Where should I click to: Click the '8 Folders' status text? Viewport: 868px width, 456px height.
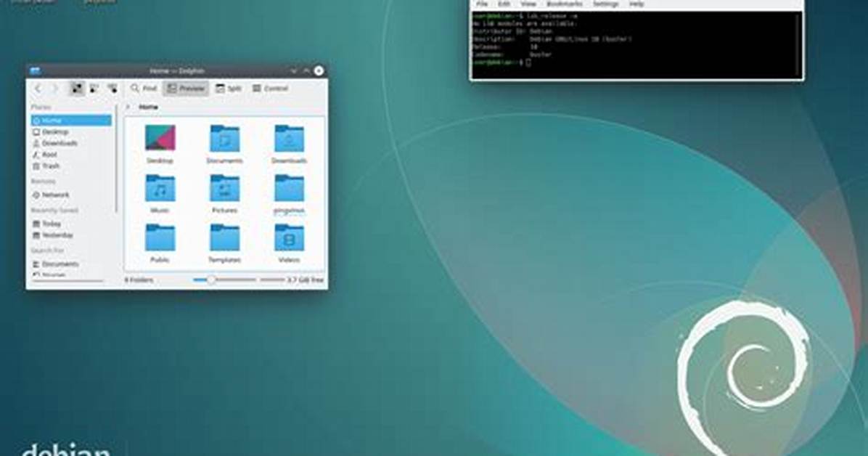click(x=139, y=280)
